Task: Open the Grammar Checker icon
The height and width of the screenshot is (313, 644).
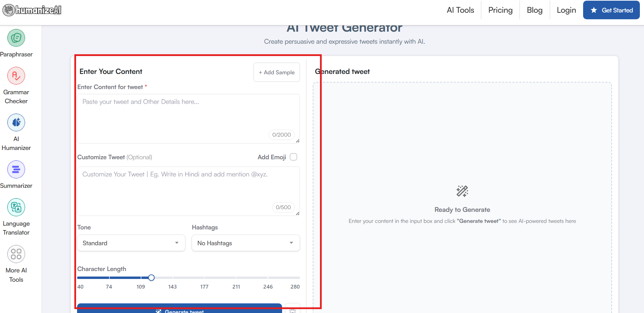Action: (16, 76)
